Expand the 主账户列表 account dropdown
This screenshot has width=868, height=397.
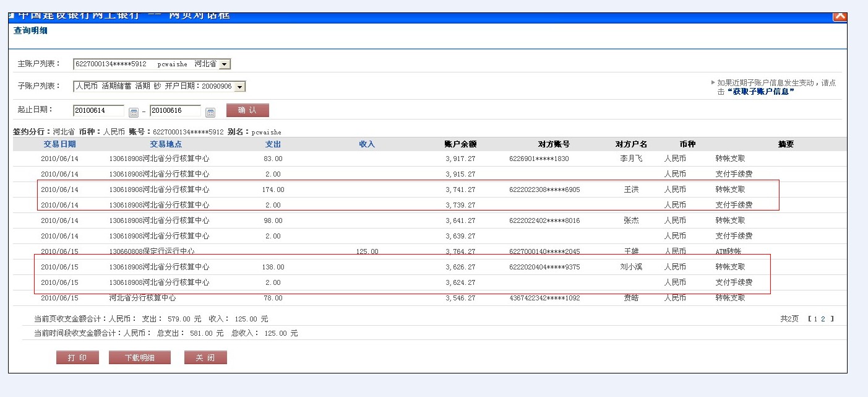pos(225,64)
